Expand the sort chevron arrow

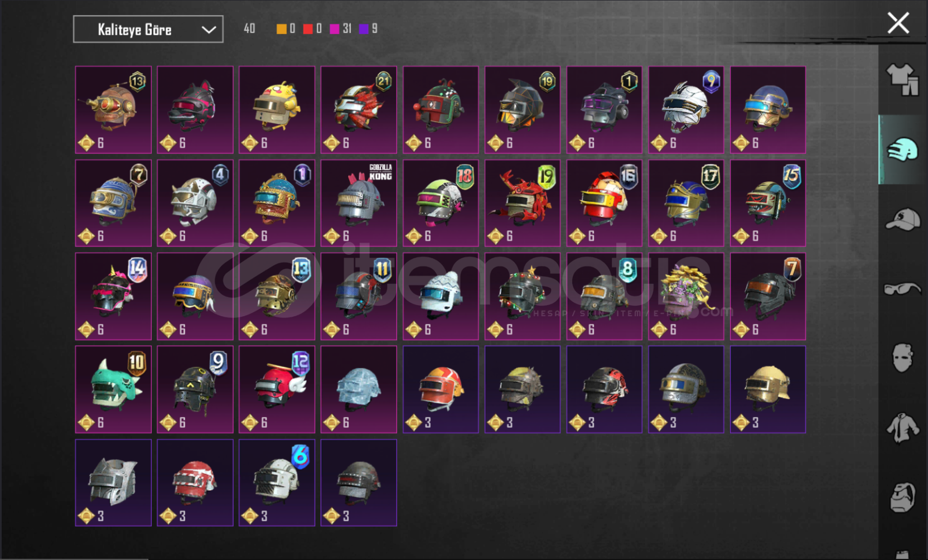click(x=209, y=30)
